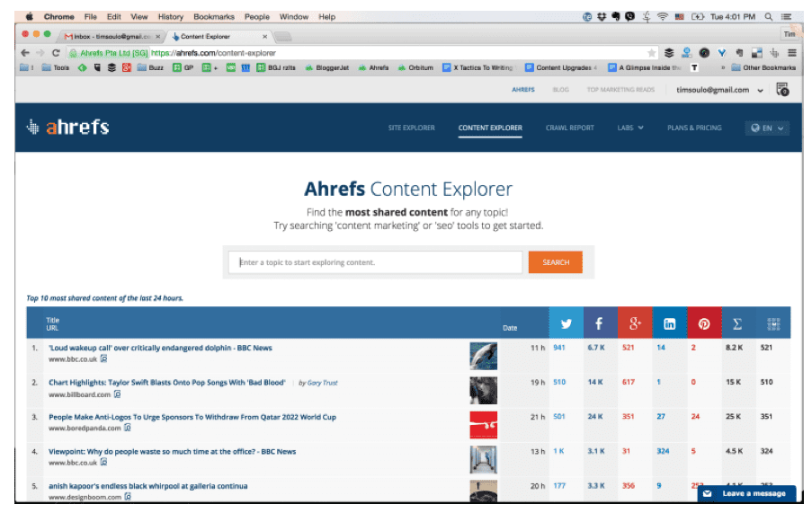Open the EN language selector
812x513 pixels.
(767, 128)
